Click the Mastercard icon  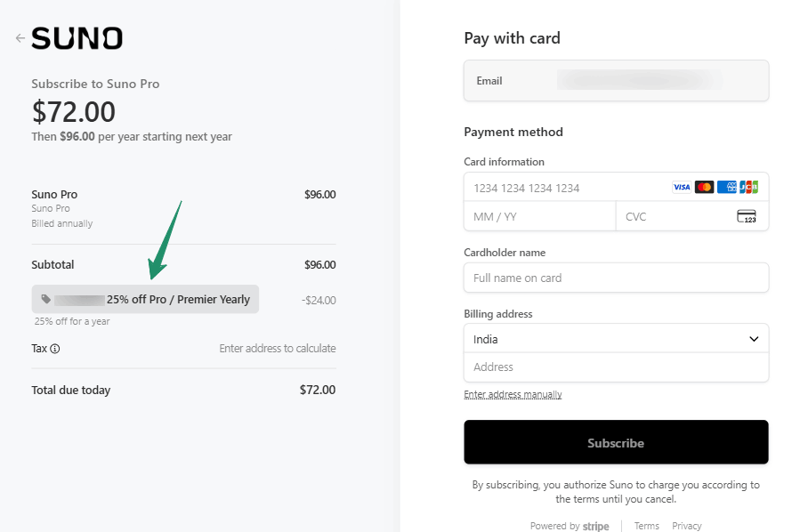click(x=704, y=188)
